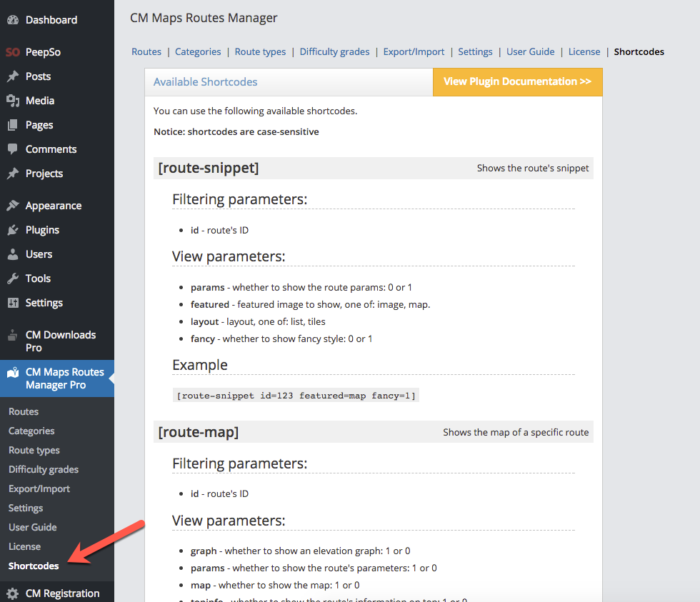This screenshot has height=602, width=700.
Task: Select the License submenu item in the sidebar
Action: point(24,546)
